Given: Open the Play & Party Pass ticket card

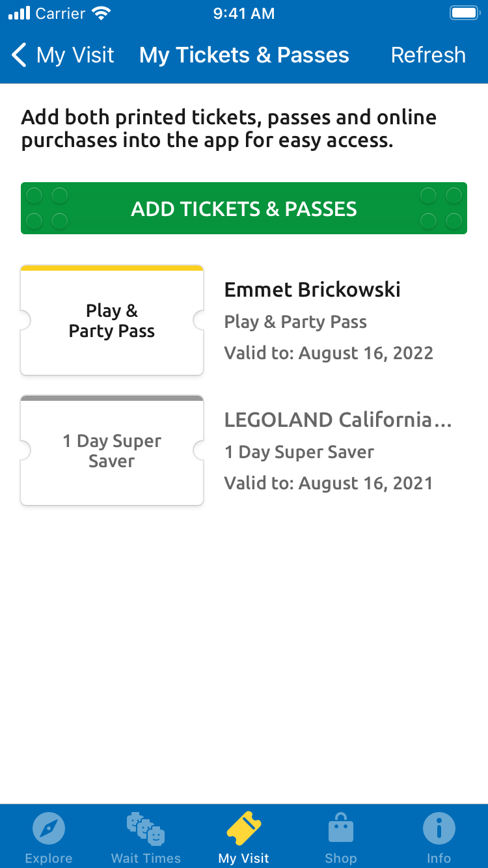Looking at the screenshot, I should click(112, 321).
